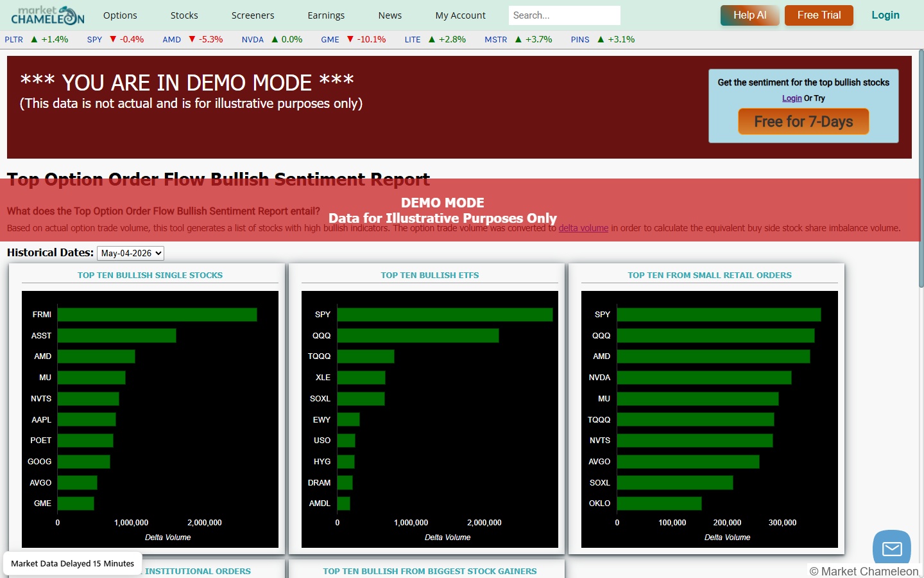924x578 pixels.
Task: Click the Login link in header
Action: pos(886,15)
